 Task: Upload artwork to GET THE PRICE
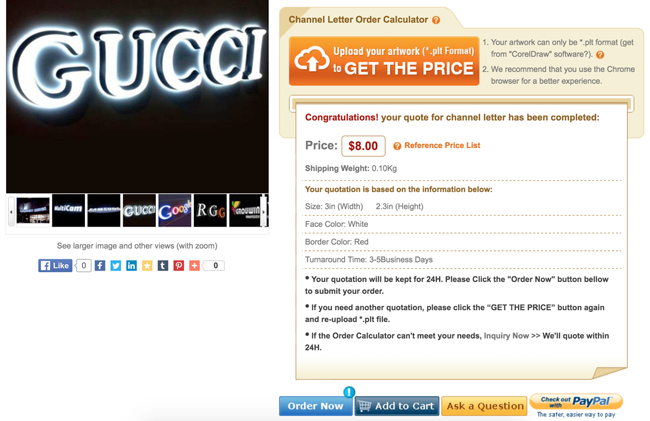coord(384,61)
